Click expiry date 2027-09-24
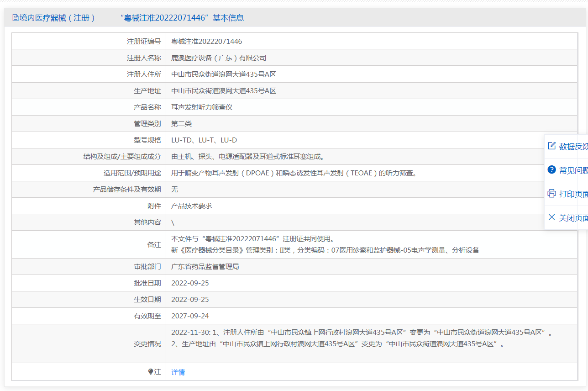The image size is (588, 391). pyautogui.click(x=190, y=316)
